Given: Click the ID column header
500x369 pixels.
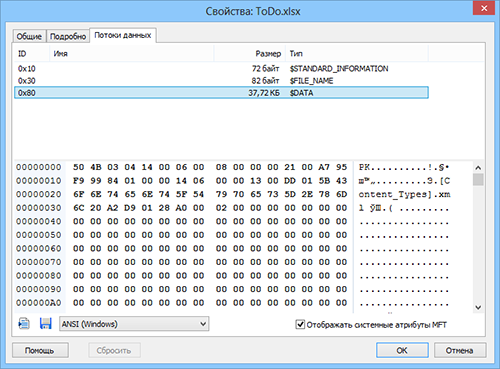Looking at the screenshot, I should pos(32,54).
